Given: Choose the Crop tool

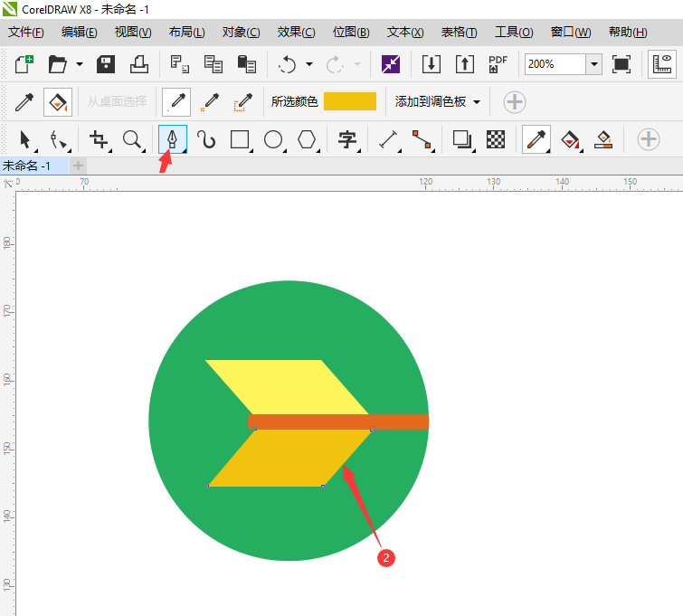Looking at the screenshot, I should 99,139.
